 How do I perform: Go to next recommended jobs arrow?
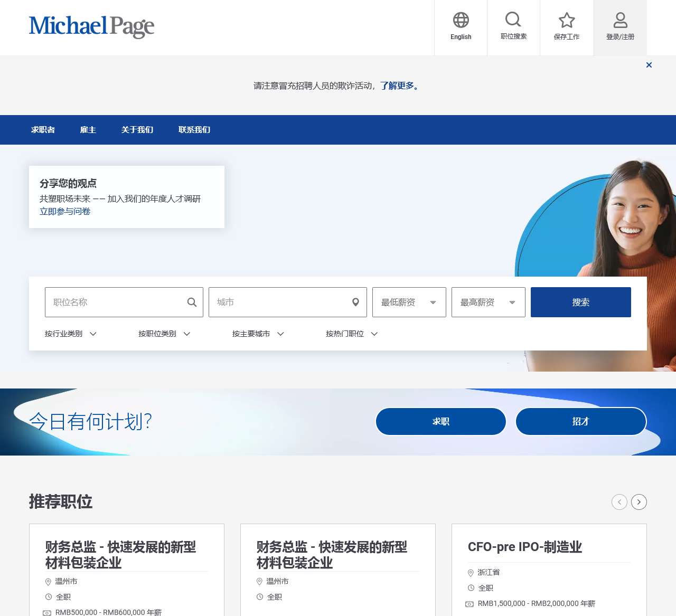pyautogui.click(x=639, y=502)
